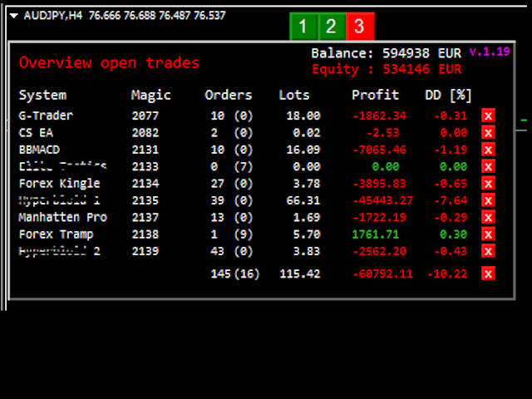Click total orders 145 (16)

coord(235,273)
